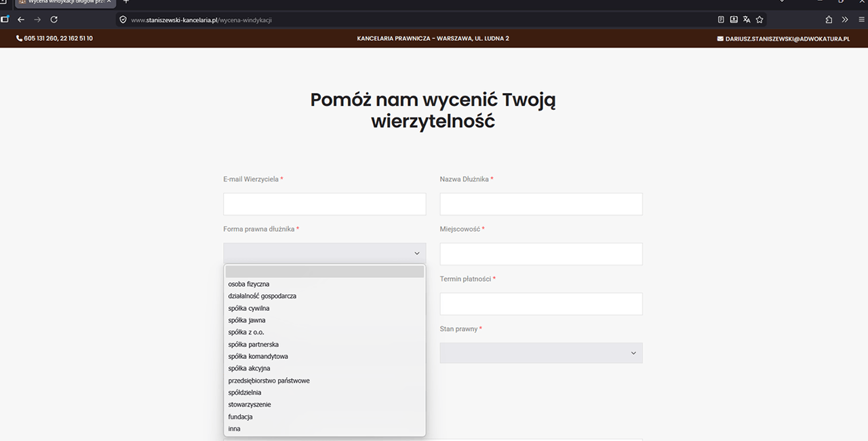
Task: Choose spółka cywilna option
Action: (x=325, y=308)
